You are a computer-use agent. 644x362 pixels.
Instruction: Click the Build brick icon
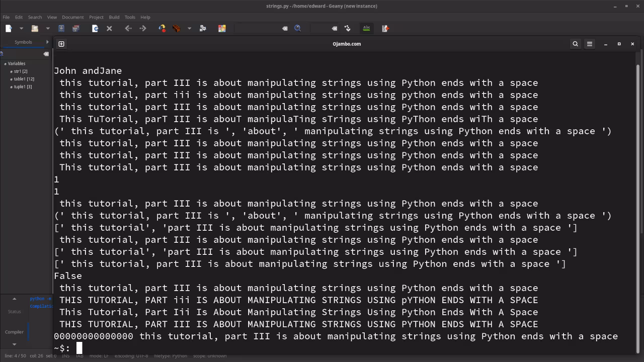click(x=176, y=29)
